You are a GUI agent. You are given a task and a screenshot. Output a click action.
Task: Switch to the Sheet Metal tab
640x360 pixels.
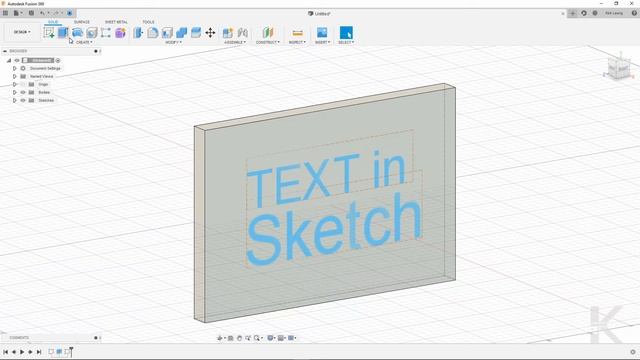(116, 22)
